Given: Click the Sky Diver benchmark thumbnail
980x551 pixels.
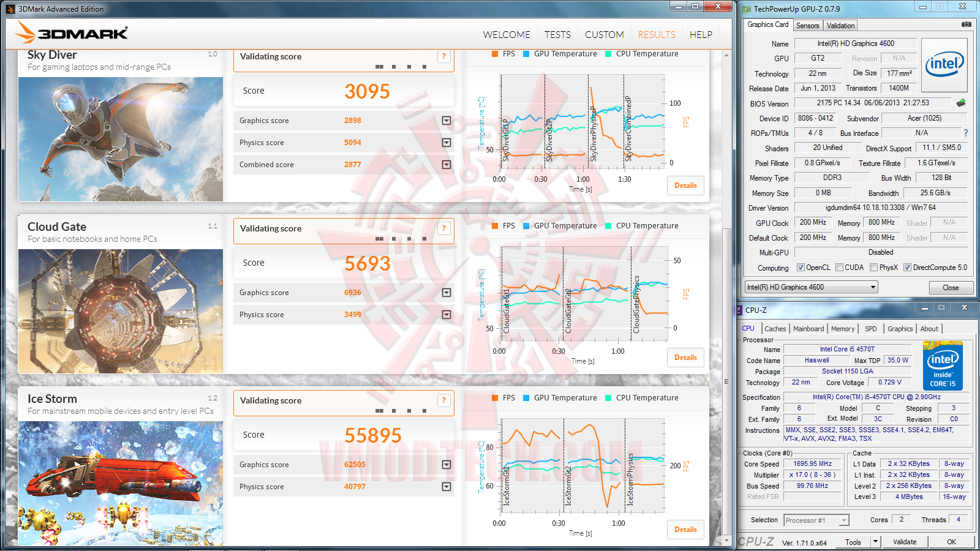Looking at the screenshot, I should pyautogui.click(x=121, y=139).
